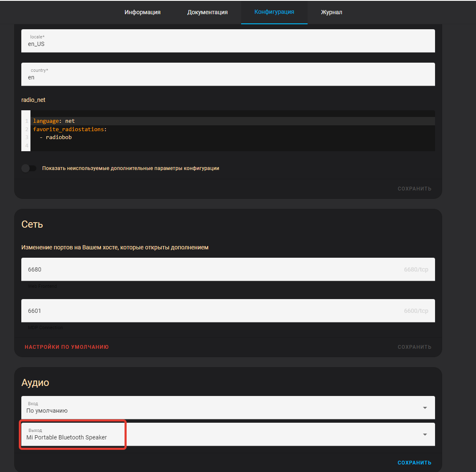Switch to the Информация tab
This screenshot has width=476, height=472.
tap(142, 12)
